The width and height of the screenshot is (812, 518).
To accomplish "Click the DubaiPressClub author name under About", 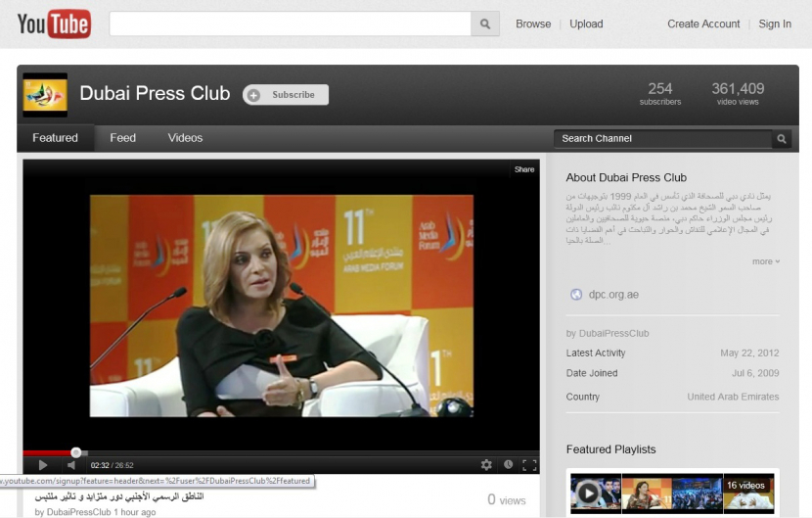I will [613, 333].
